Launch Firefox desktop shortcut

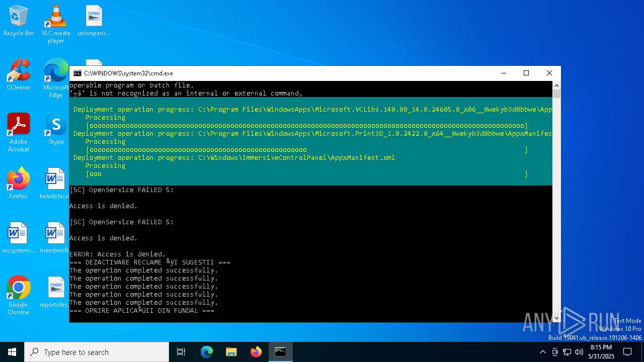click(19, 184)
